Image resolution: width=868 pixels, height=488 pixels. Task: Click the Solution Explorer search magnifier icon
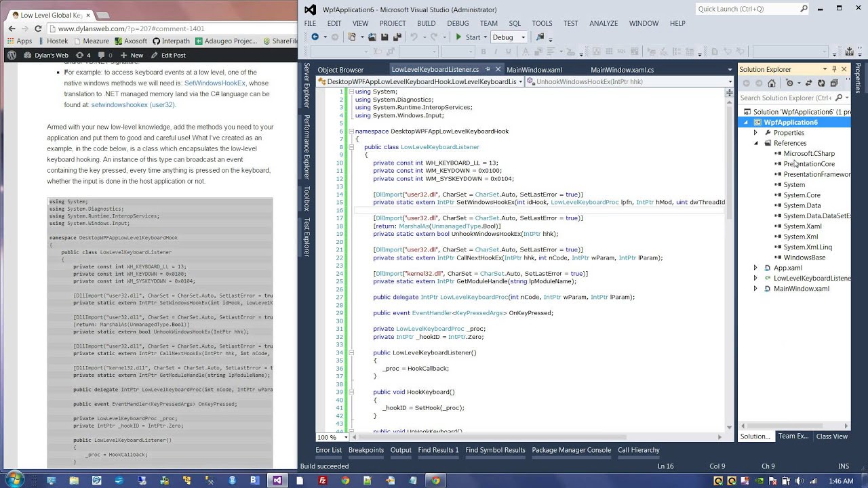coord(839,98)
